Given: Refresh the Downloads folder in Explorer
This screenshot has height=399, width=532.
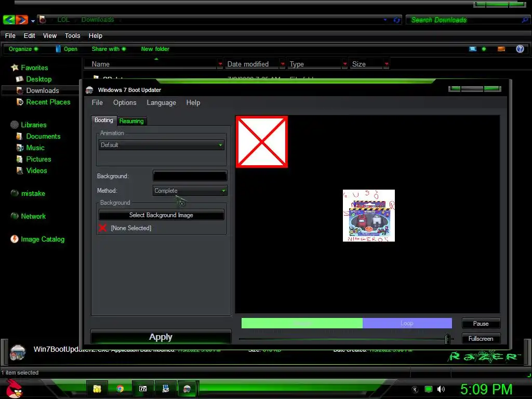Looking at the screenshot, I should tap(396, 20).
